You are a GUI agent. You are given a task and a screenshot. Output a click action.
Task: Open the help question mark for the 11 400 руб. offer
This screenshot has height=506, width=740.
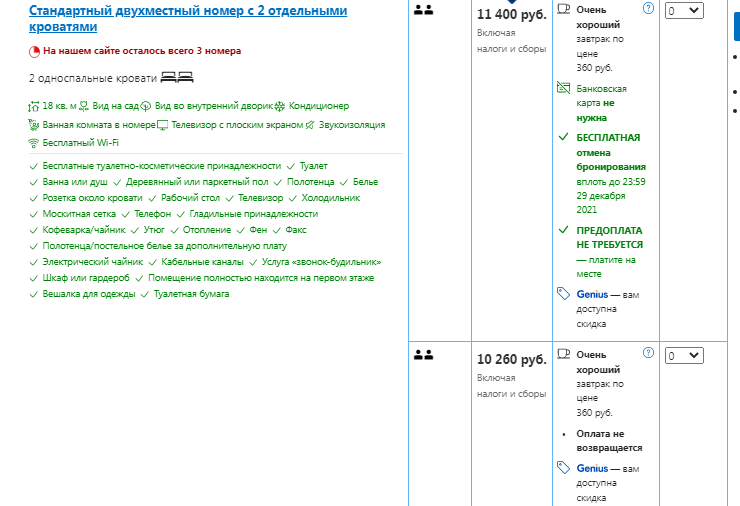click(648, 8)
